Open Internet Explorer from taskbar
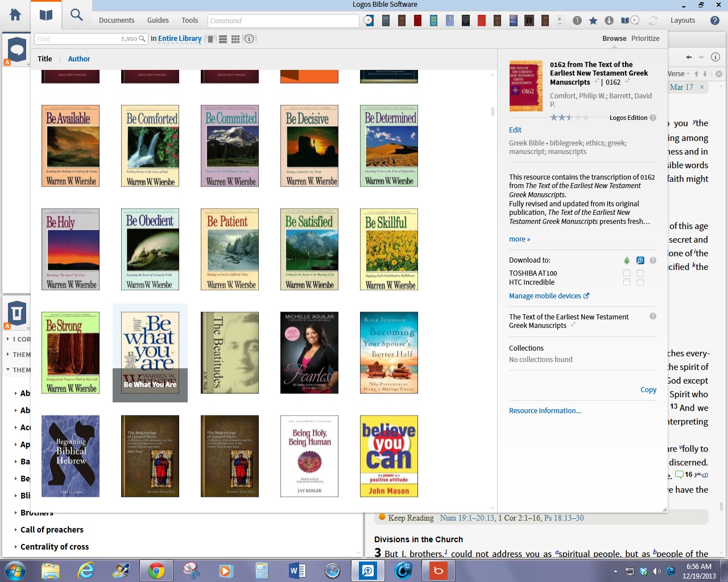The height and width of the screenshot is (582, 728). click(x=86, y=571)
